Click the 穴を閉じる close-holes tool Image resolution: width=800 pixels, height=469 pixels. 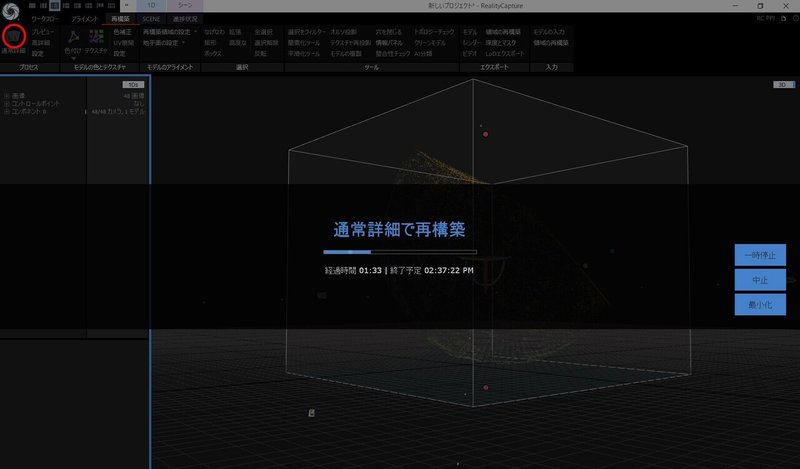(389, 32)
